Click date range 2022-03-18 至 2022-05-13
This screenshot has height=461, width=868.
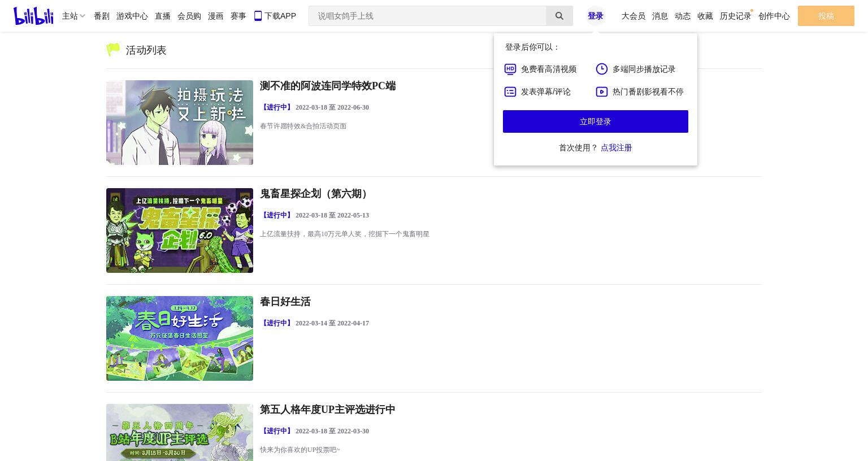[332, 215]
